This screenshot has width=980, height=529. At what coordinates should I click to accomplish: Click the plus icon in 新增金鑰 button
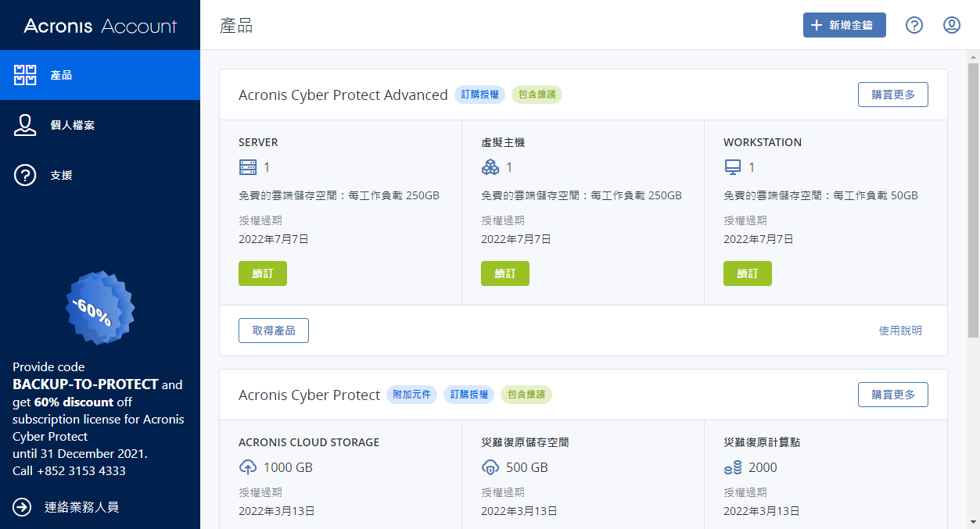(817, 25)
